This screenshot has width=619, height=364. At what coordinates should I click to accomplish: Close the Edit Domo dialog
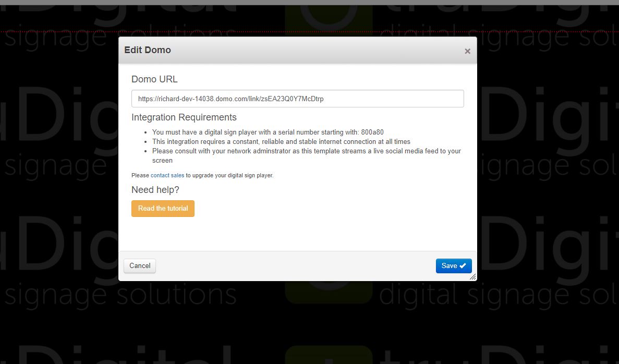click(467, 51)
